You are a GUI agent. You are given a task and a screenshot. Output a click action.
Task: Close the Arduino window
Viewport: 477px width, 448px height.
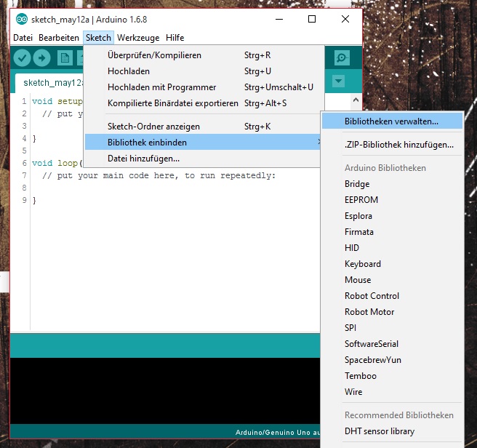(x=345, y=19)
